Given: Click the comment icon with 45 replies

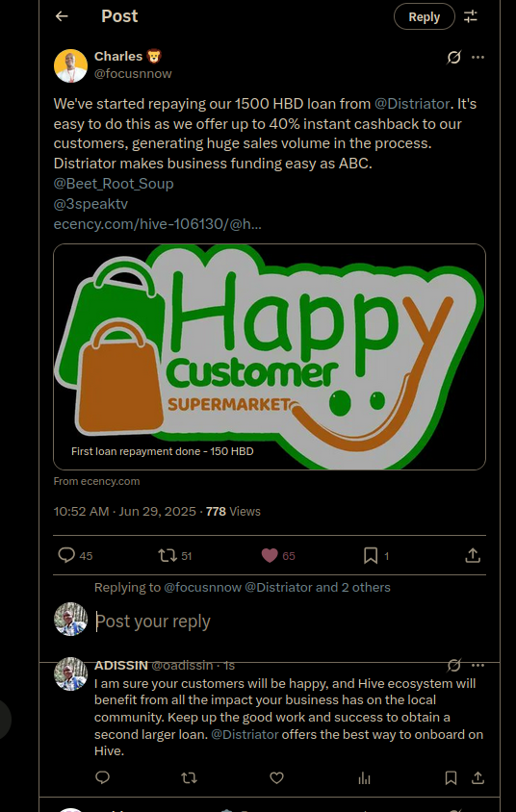Looking at the screenshot, I should coord(66,556).
